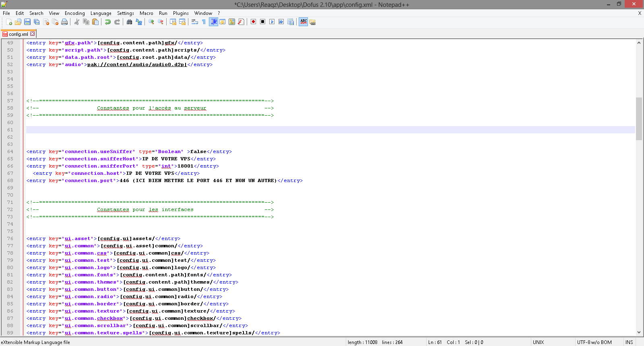Click the Close document toolbar icon
Viewport: 644px width, 346px height.
[x=46, y=22]
